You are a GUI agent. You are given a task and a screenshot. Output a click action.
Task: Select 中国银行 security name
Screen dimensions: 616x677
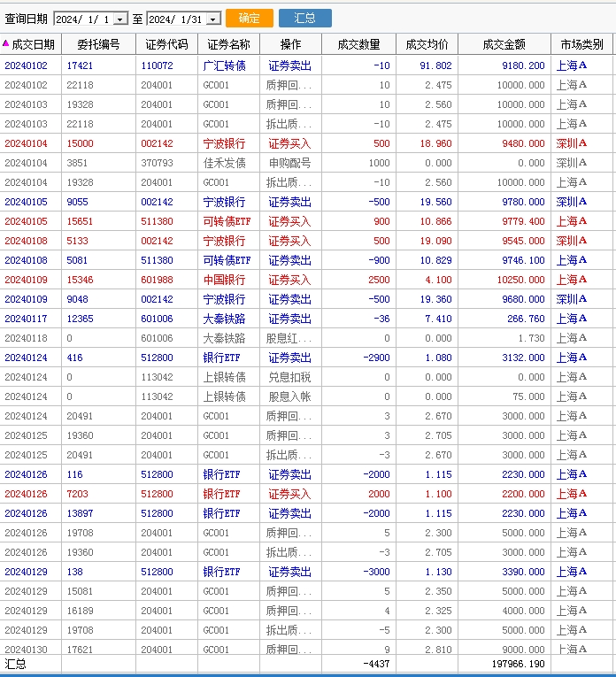coord(225,280)
